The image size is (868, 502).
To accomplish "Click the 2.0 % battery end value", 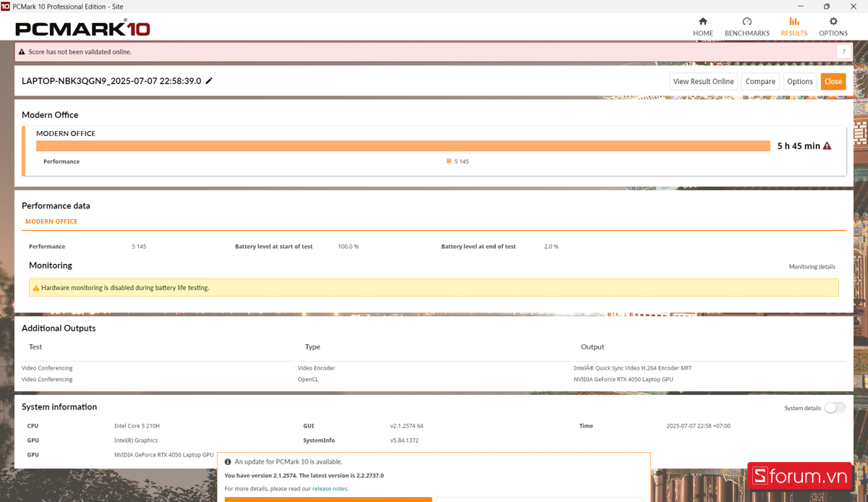I will (551, 247).
